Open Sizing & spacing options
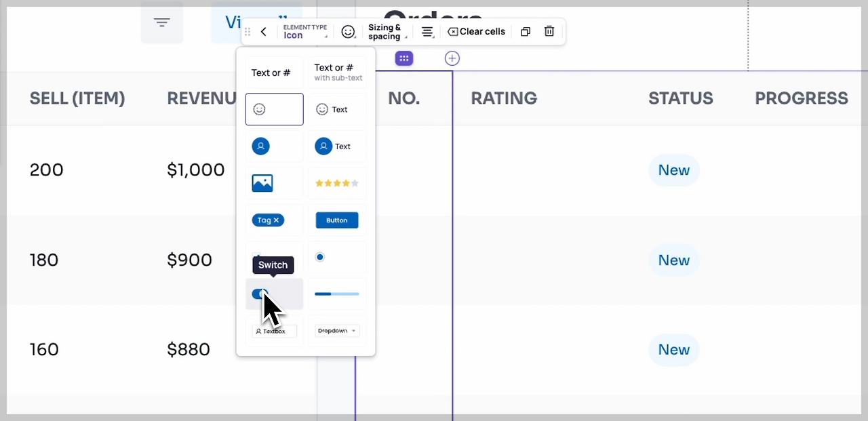868x421 pixels. (x=387, y=32)
